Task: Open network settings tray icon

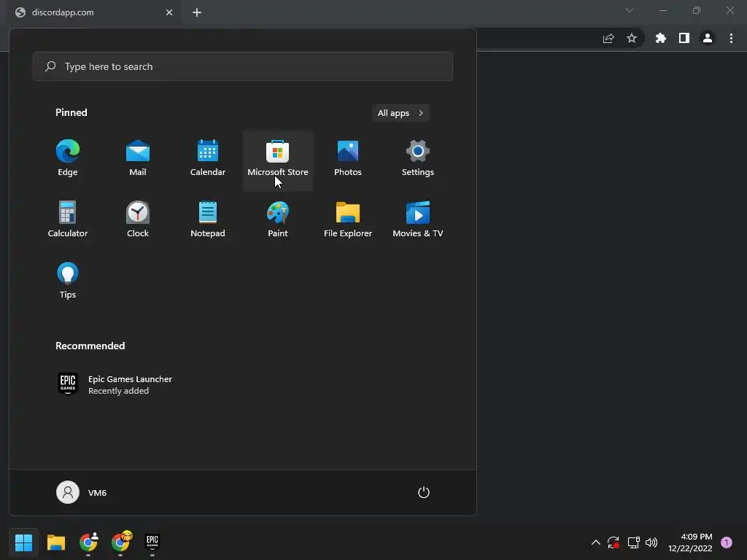Action: point(633,542)
